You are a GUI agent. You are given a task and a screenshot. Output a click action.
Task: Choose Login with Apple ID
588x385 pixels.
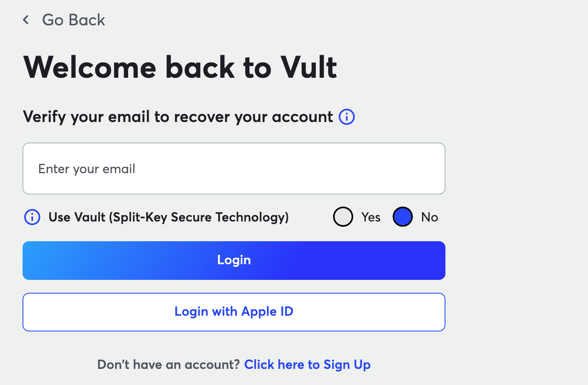click(234, 312)
